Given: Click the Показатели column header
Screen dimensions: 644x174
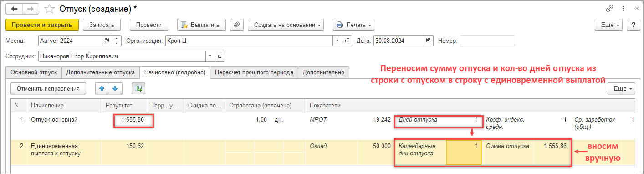Looking at the screenshot, I should pos(470,105).
